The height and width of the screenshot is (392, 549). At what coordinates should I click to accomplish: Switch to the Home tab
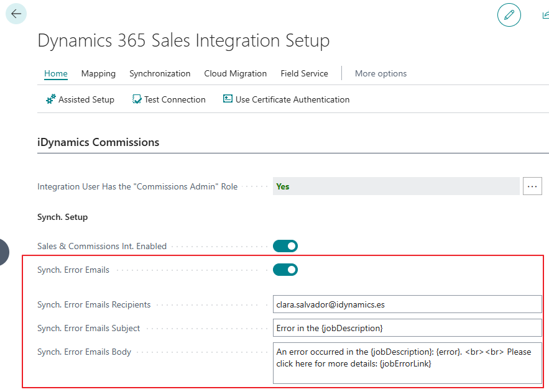[x=56, y=73]
